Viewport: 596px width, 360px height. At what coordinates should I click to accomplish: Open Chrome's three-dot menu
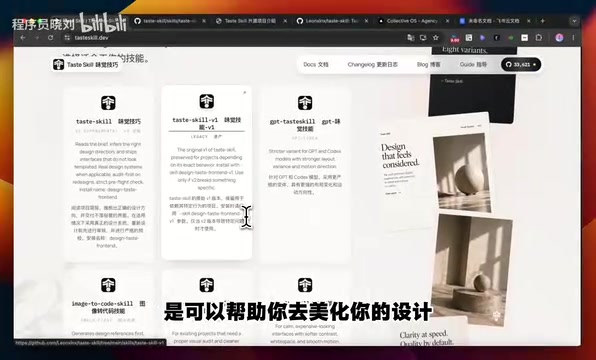click(573, 38)
